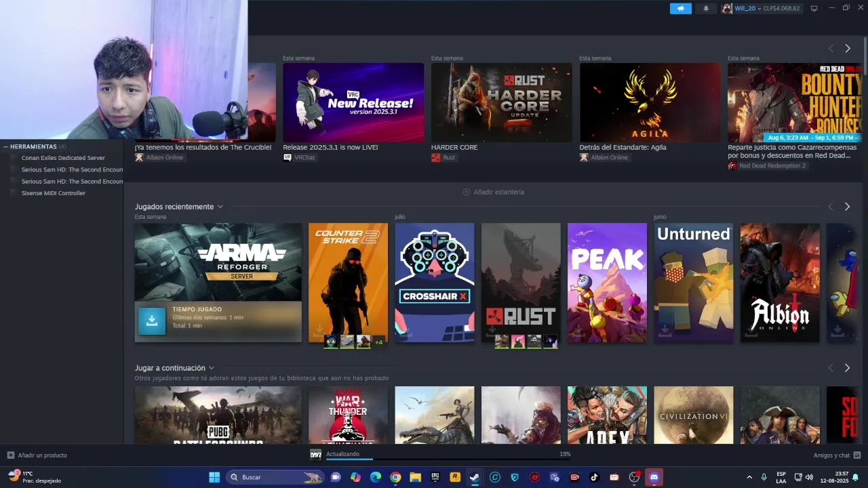Click Añadir un producto
Viewport: 868px width, 488px height.
coord(37,455)
